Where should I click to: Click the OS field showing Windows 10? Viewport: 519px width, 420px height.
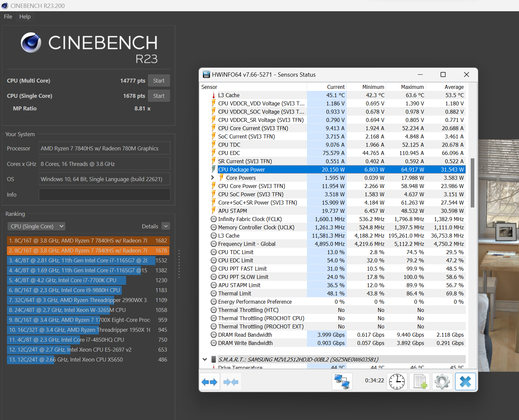[x=105, y=179]
